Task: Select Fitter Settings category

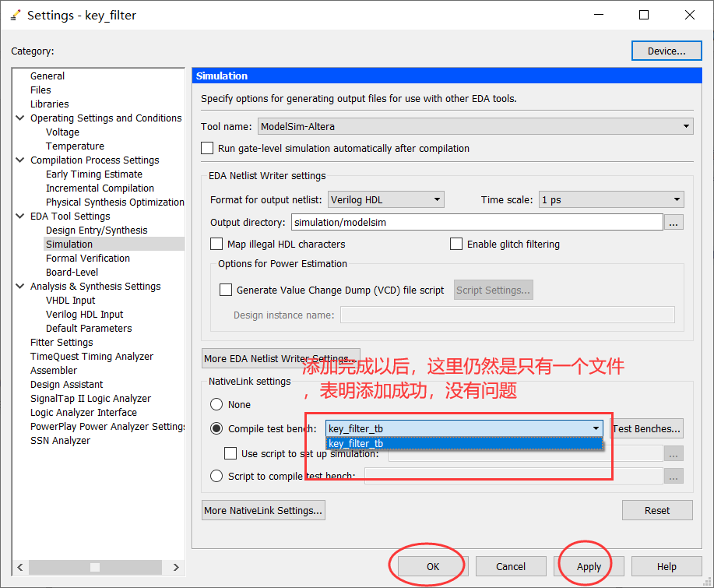Action: tap(62, 343)
